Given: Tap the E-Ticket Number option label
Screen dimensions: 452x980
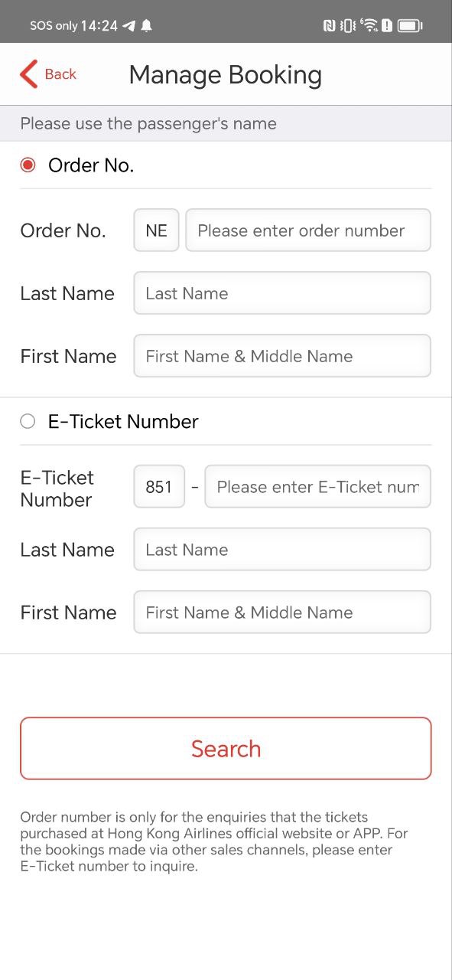Looking at the screenshot, I should [x=123, y=421].
